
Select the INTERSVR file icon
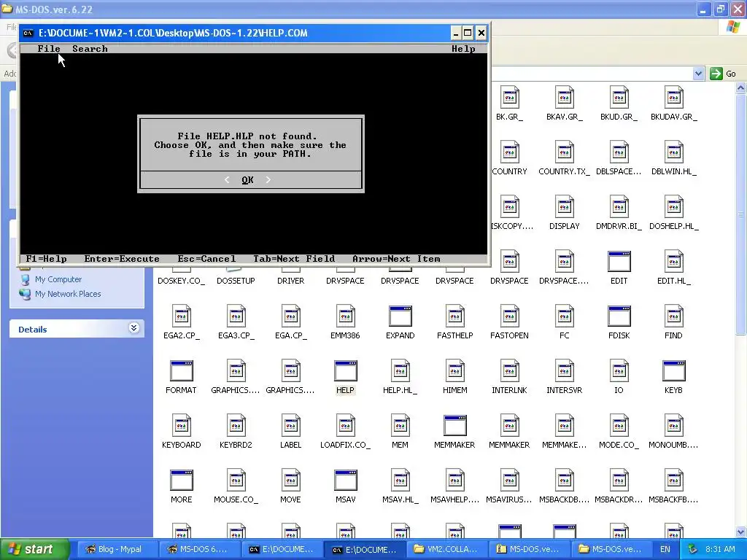click(564, 371)
